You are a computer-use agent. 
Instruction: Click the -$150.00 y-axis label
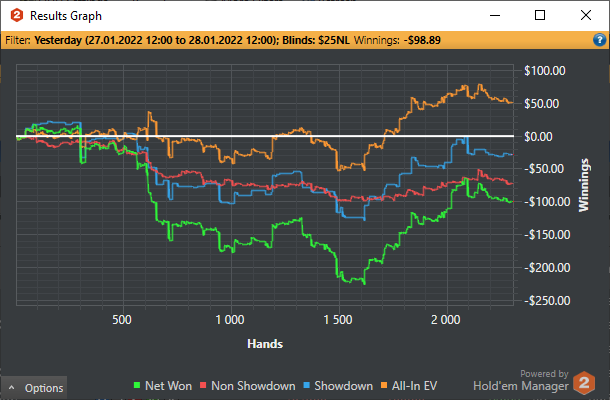tap(547, 235)
